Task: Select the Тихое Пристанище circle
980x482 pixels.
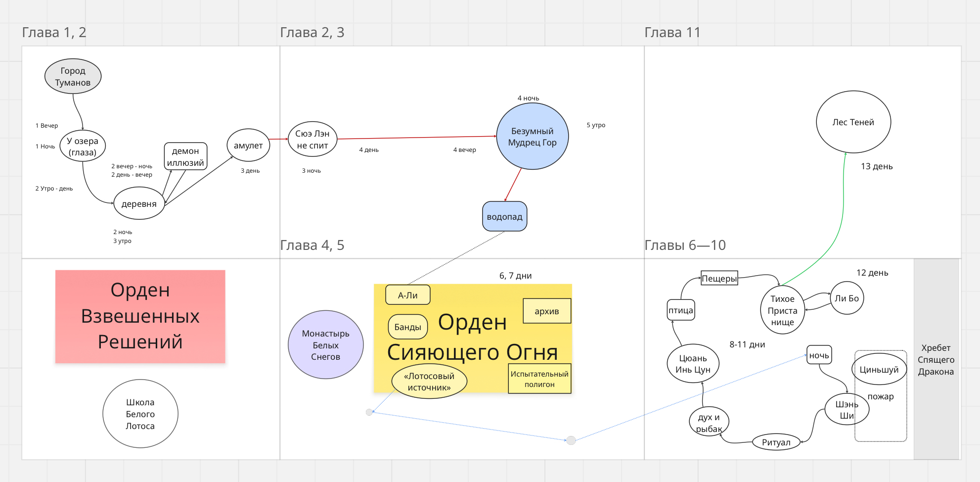Action: pos(783,310)
